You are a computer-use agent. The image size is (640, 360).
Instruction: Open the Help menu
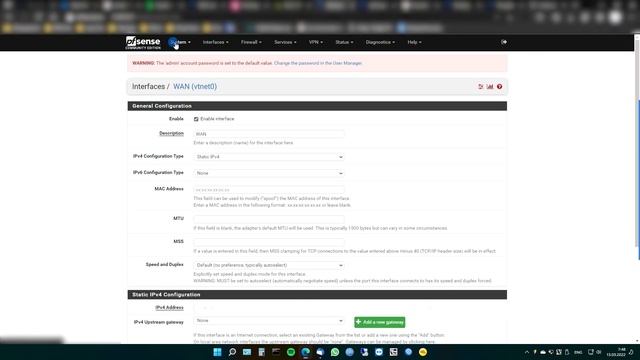click(414, 42)
